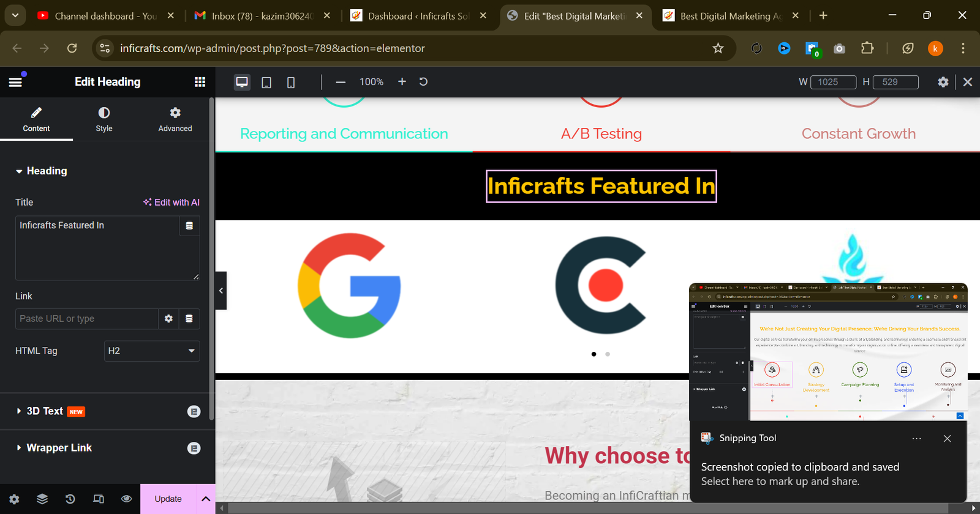This screenshot has width=980, height=514.
Task: Select desktop view mode
Action: tap(242, 82)
